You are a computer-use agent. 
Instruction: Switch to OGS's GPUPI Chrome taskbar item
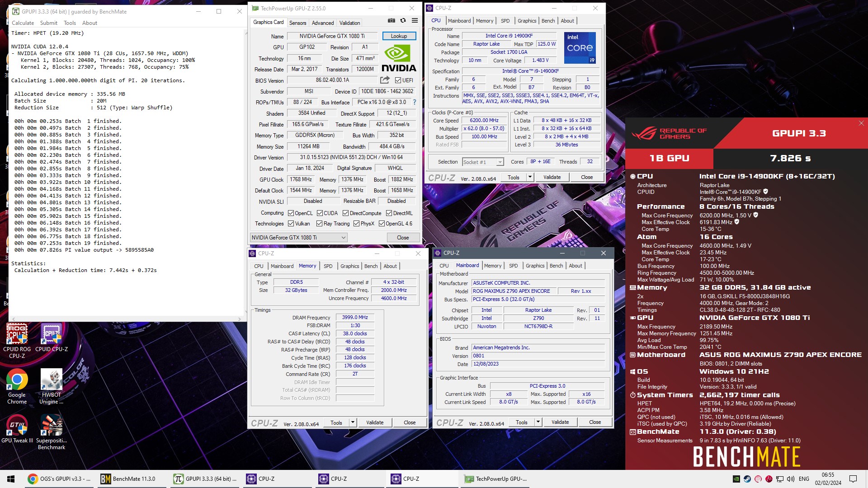(59, 479)
